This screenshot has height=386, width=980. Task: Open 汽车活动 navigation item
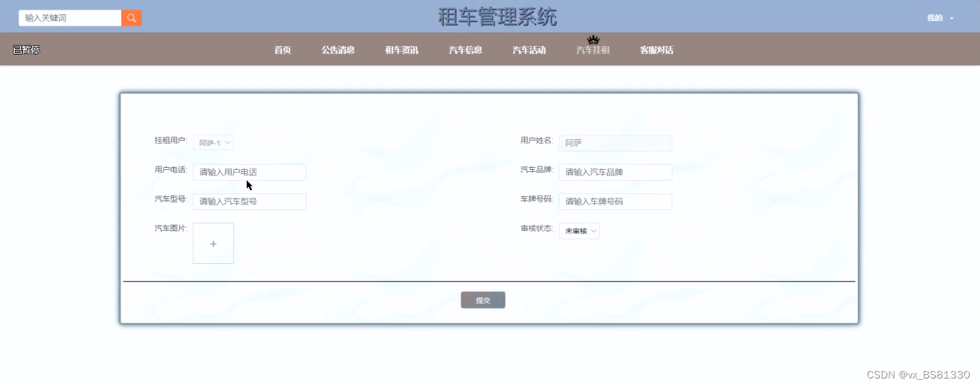point(529,50)
